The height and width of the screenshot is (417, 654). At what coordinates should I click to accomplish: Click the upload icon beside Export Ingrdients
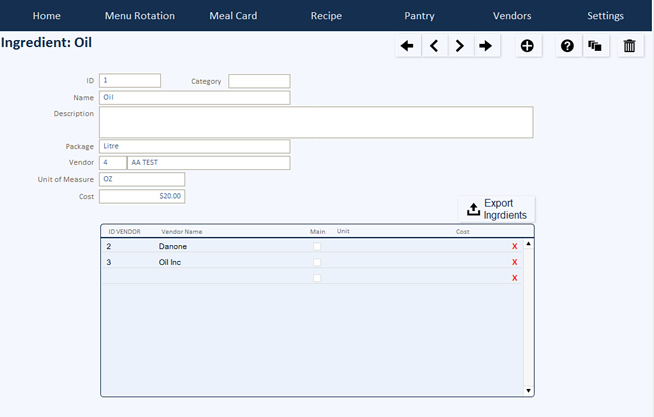click(x=473, y=209)
